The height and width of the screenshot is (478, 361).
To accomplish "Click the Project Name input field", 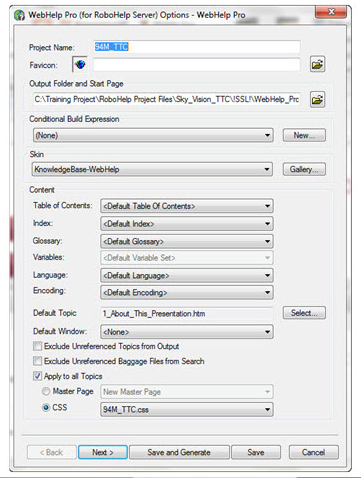I will click(x=197, y=47).
